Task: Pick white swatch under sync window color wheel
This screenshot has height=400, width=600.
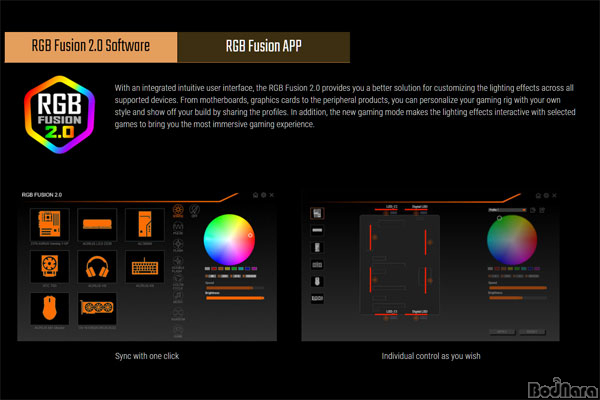Action: tap(207, 269)
